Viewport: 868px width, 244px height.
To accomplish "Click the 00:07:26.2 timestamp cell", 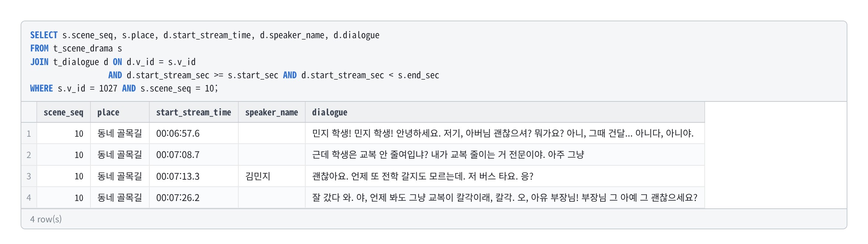I will click(x=194, y=198).
